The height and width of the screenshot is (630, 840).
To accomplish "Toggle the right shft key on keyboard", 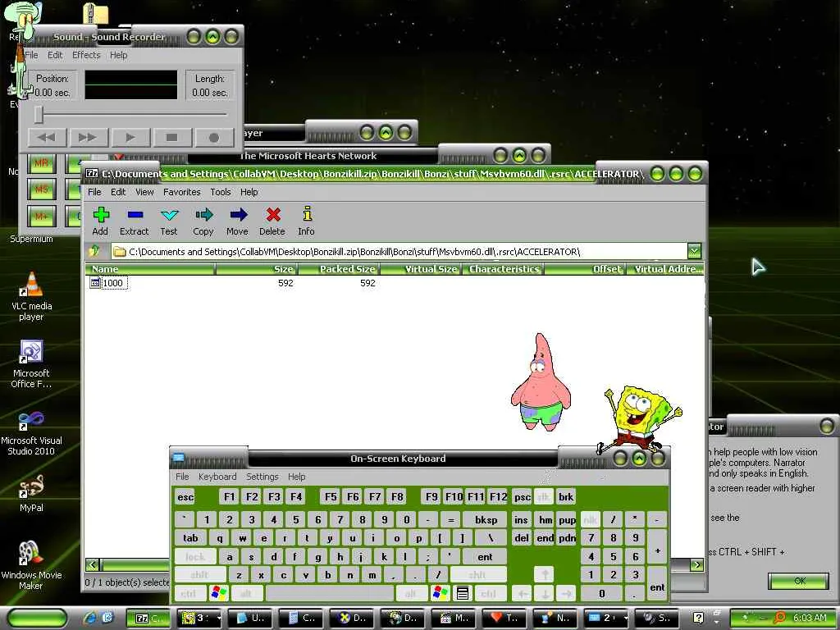I will pyautogui.click(x=477, y=575).
